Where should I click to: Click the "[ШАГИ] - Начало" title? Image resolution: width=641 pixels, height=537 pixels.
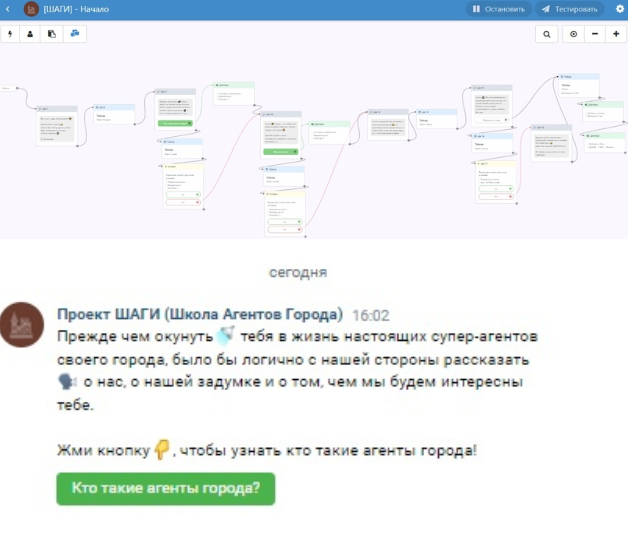76,9
